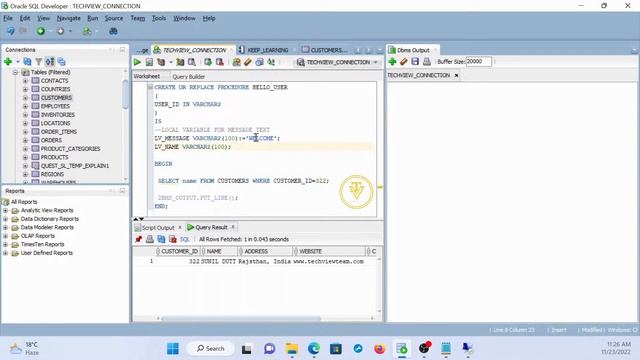Viewport: 640px width, 360px height.
Task: Switch to the Query Builder tab
Action: point(189,77)
